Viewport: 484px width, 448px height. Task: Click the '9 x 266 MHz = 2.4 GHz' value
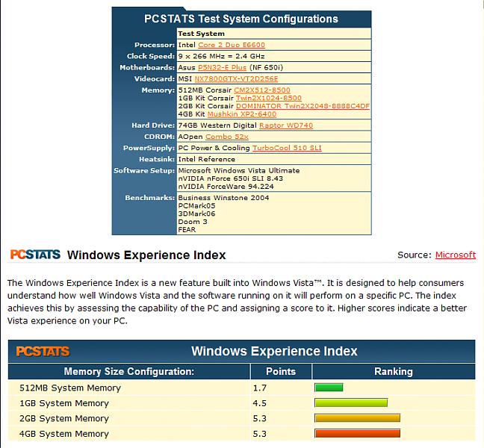[221, 56]
